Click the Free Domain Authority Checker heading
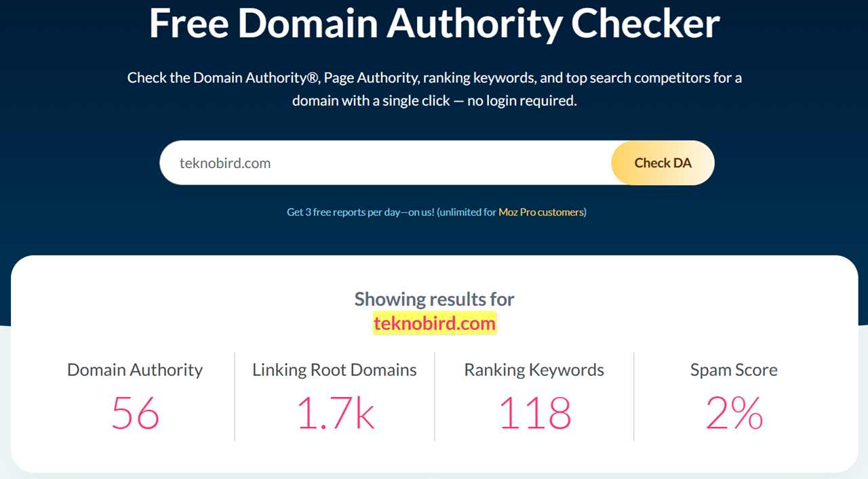The height and width of the screenshot is (479, 868). [434, 23]
